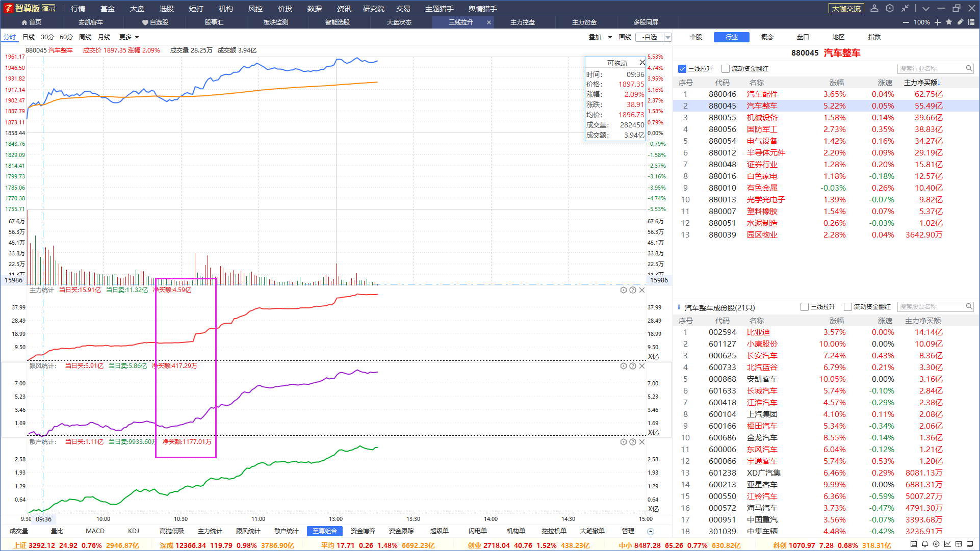Open the 行情 menu

coord(78,9)
